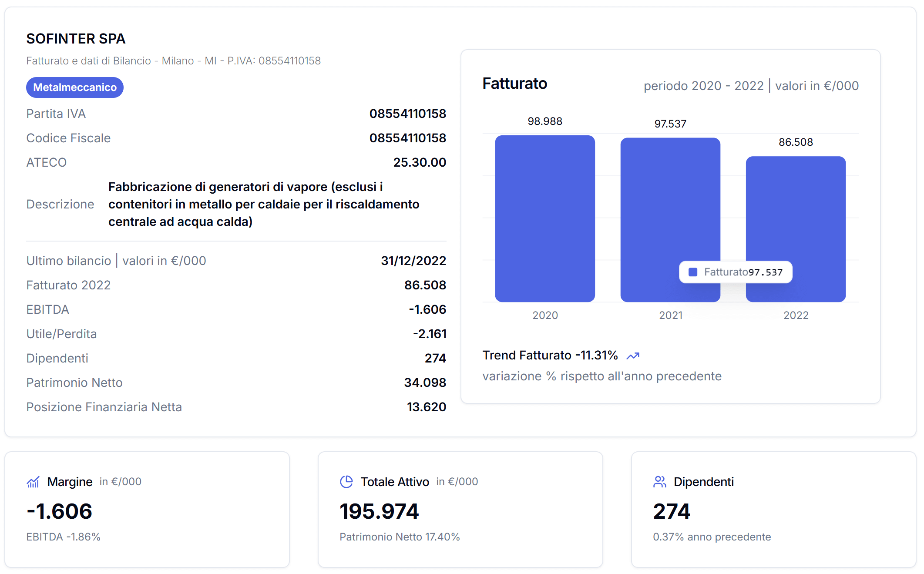Click the large -1.606 figure in Margine card
The image size is (924, 574).
point(59,511)
